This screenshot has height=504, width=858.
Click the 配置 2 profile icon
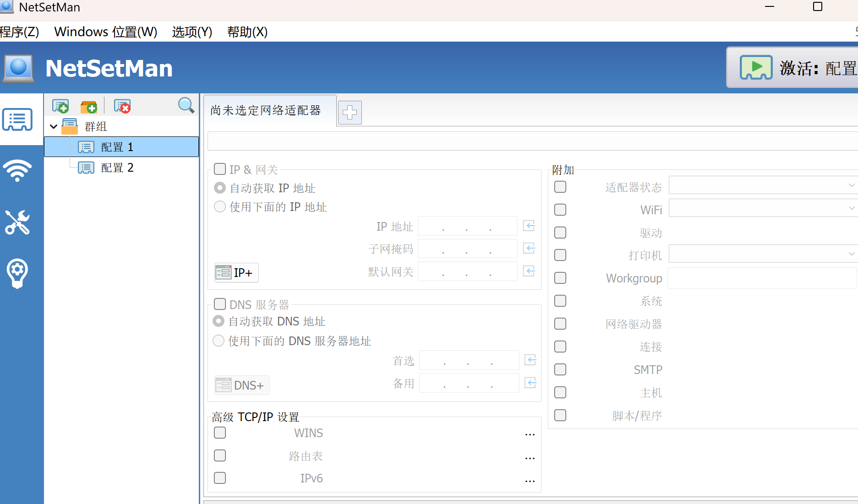[x=86, y=168]
